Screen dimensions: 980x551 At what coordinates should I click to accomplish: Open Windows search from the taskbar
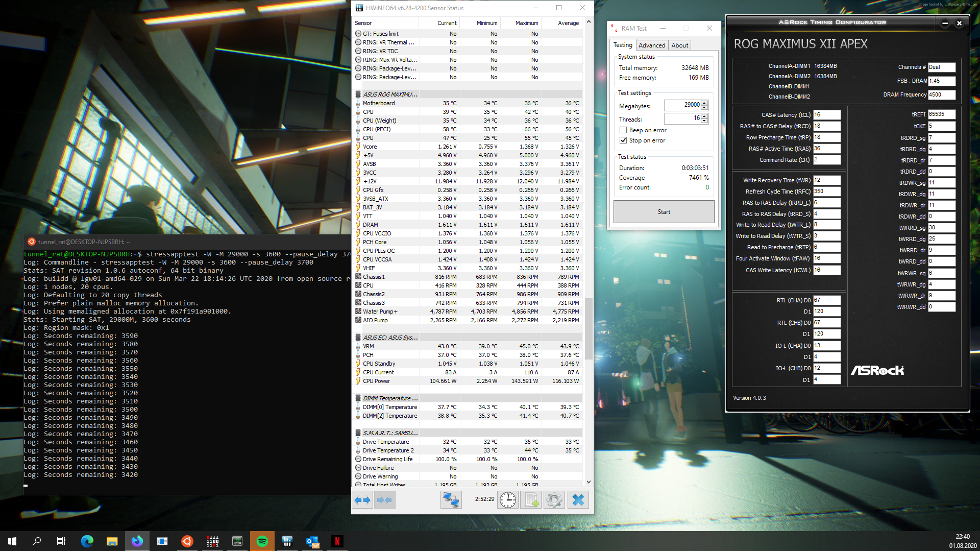click(37, 541)
